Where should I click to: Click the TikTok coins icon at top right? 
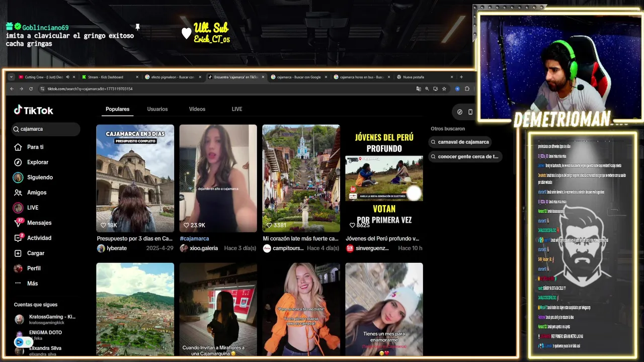click(x=459, y=112)
